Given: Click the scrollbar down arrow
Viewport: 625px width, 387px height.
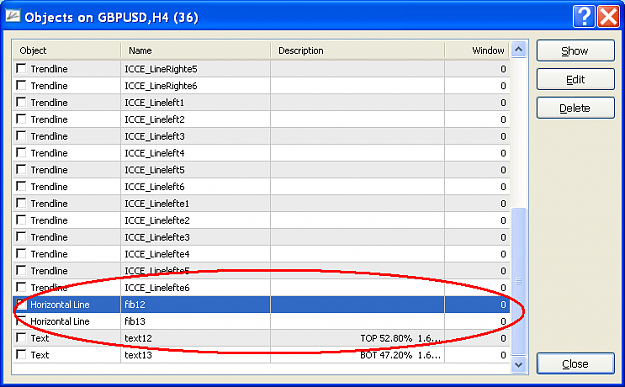Looking at the screenshot, I should tap(519, 364).
